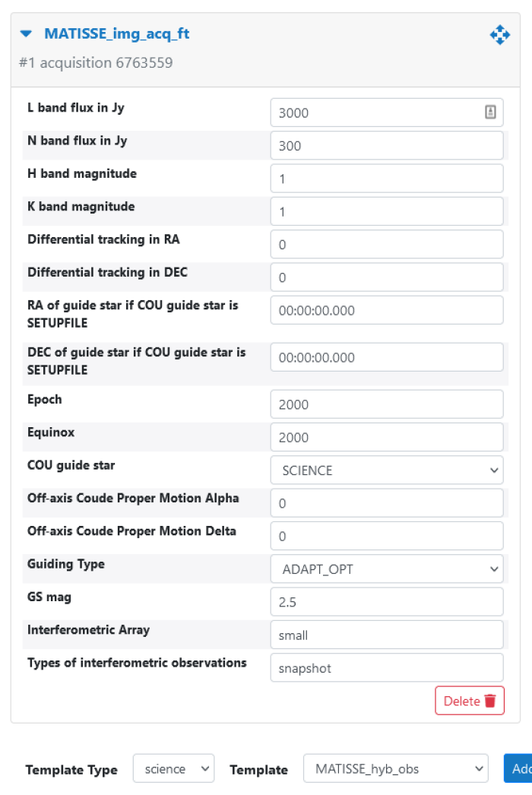The image size is (532, 795).
Task: Collapse the MATISSE_img_acq_ft template panel
Action: point(27,34)
